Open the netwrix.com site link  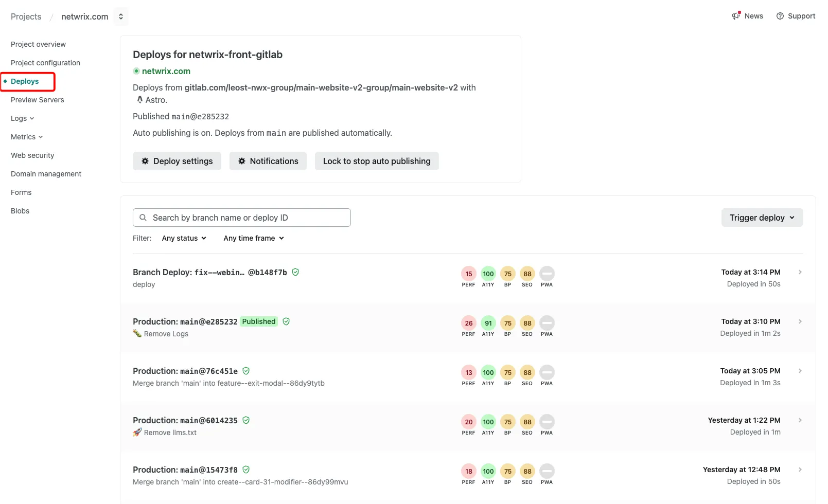(166, 71)
